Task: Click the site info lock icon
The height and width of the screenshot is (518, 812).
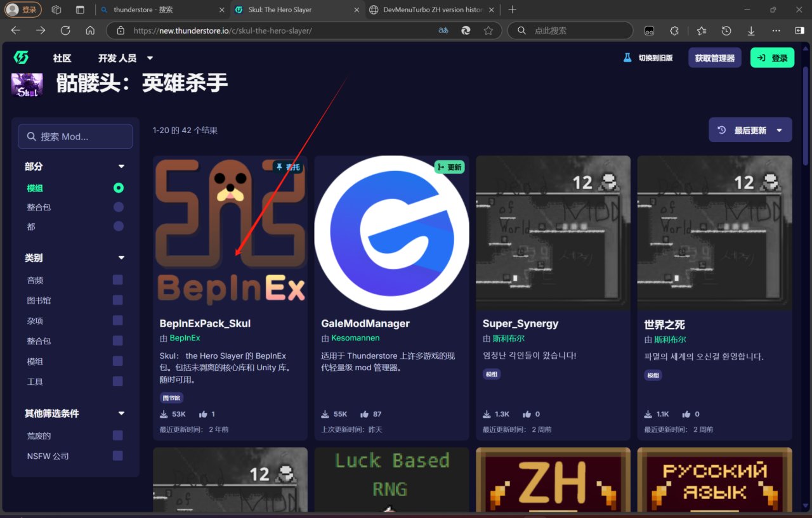Action: pos(121,30)
